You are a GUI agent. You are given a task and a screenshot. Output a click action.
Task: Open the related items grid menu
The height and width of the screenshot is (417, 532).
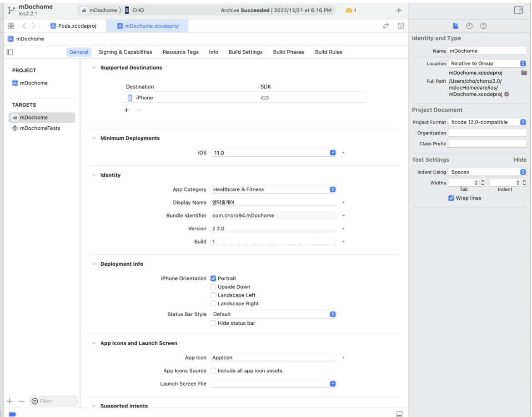click(x=11, y=26)
